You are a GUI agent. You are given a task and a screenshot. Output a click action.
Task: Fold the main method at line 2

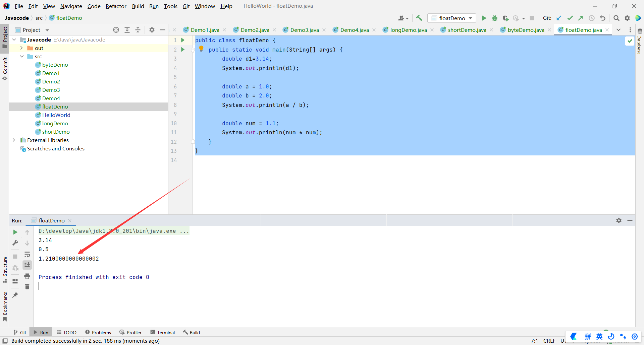(193, 50)
